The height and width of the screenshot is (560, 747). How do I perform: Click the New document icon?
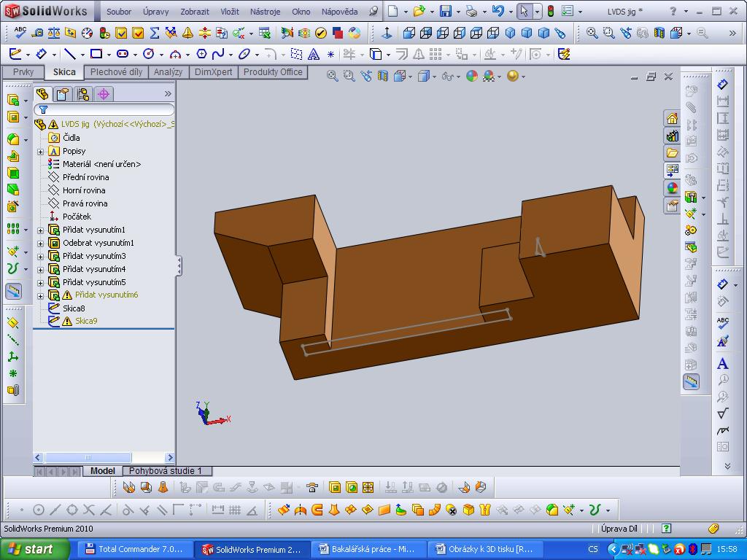pyautogui.click(x=392, y=11)
